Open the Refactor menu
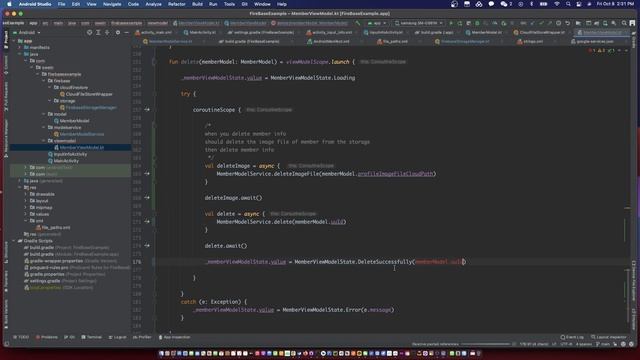 coord(177,4)
